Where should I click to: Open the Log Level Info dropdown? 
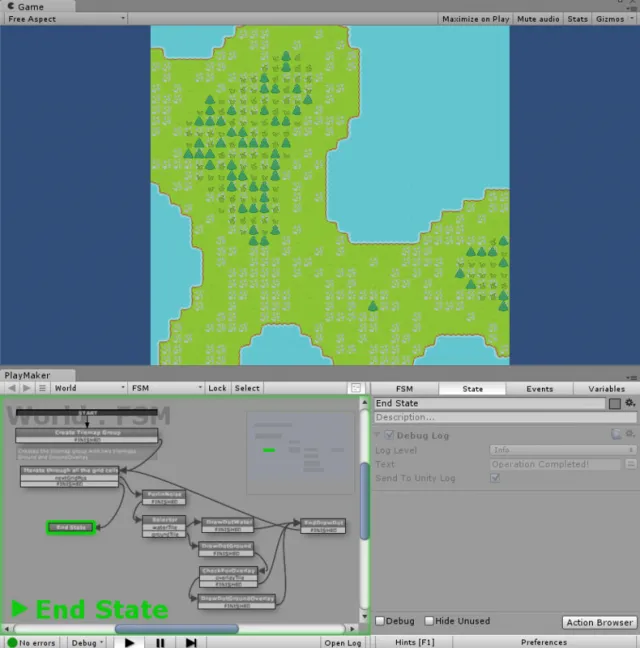tap(562, 450)
